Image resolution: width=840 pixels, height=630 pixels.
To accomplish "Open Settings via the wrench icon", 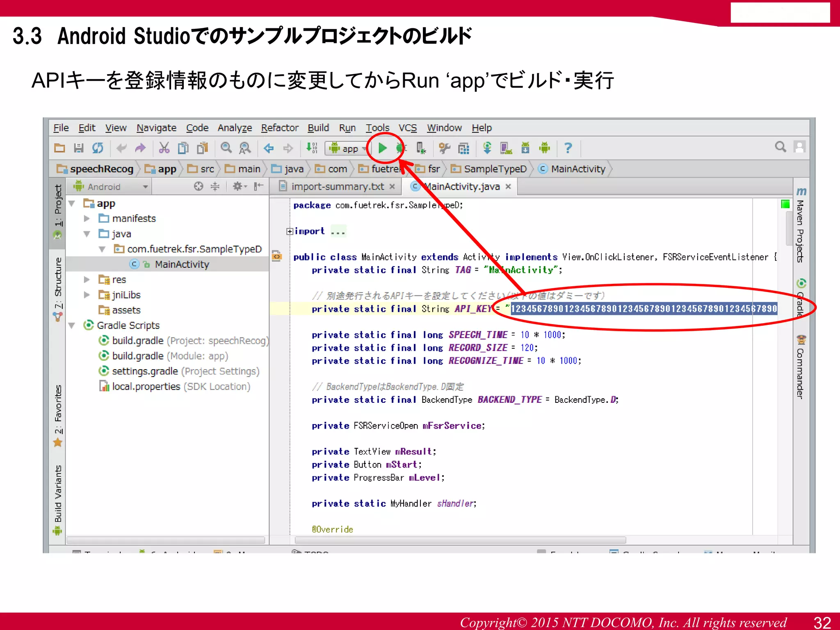I will pos(445,148).
